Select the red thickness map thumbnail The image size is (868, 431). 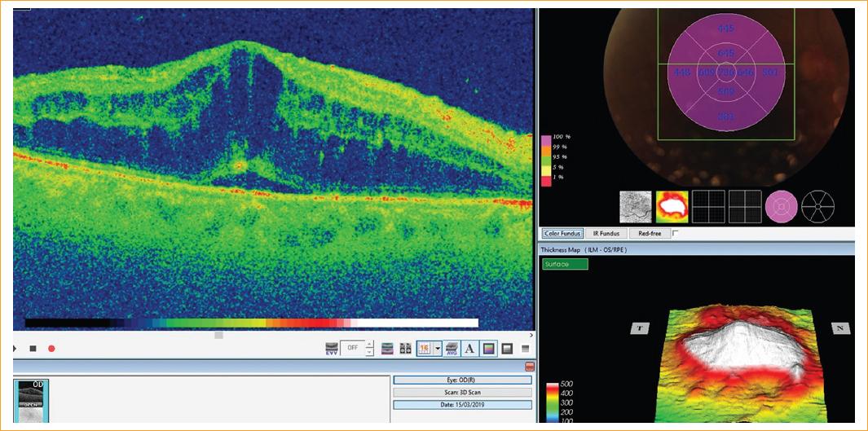click(672, 207)
